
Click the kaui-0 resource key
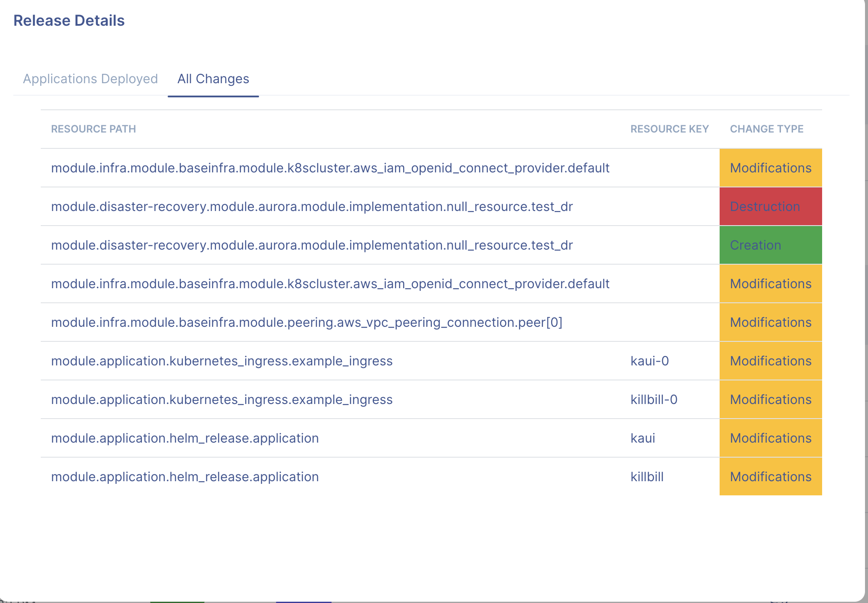click(649, 361)
